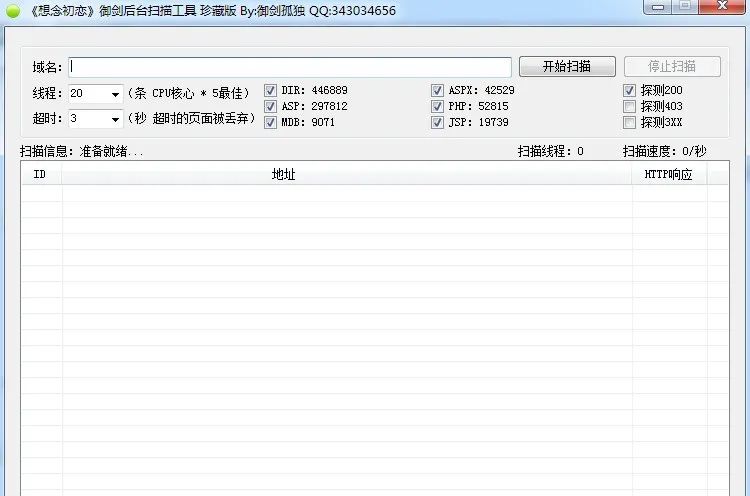Uncheck the 探测200 option

click(629, 90)
